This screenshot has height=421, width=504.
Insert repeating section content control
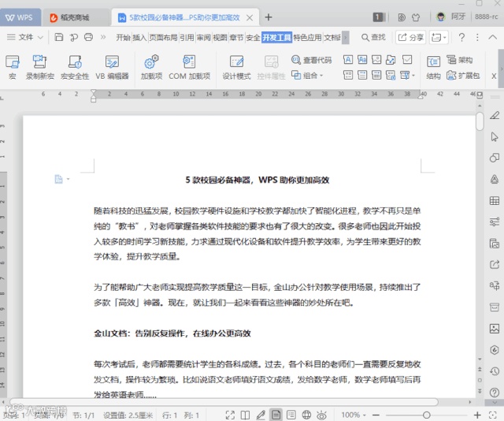pos(391,76)
